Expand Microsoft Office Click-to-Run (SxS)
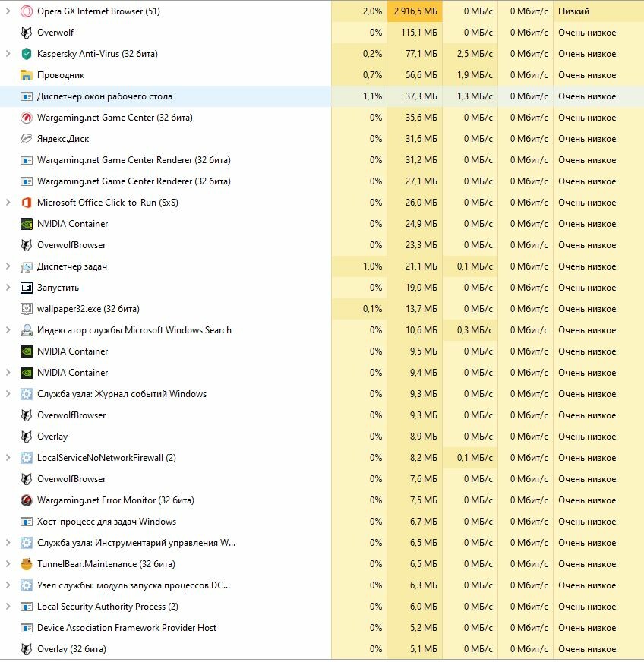Image resolution: width=644 pixels, height=662 pixels. [x=8, y=203]
